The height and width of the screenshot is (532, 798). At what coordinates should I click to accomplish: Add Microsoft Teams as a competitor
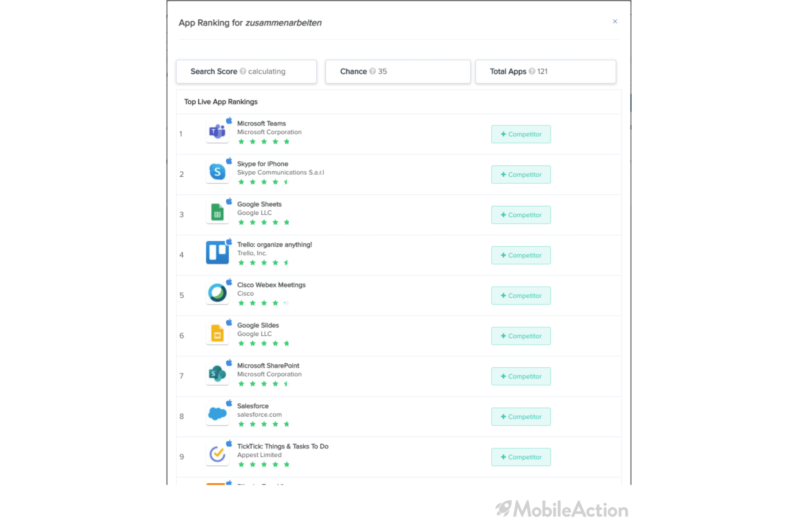click(x=521, y=134)
